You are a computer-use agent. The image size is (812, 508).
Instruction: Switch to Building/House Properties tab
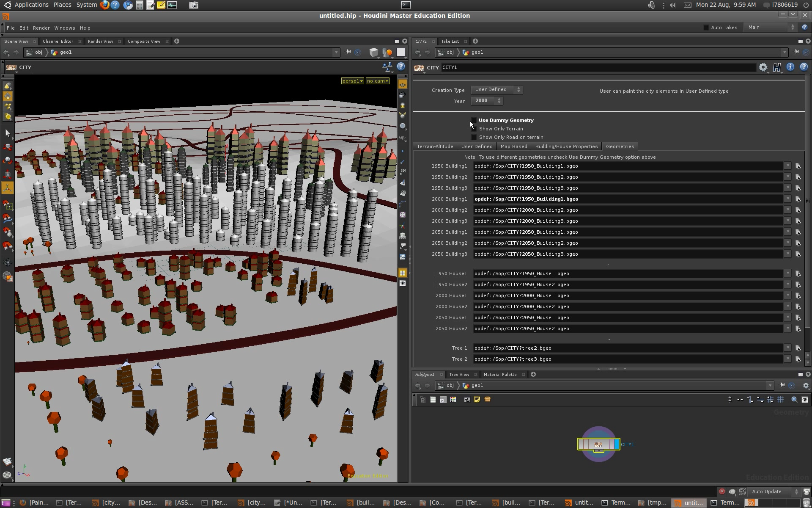[566, 146]
